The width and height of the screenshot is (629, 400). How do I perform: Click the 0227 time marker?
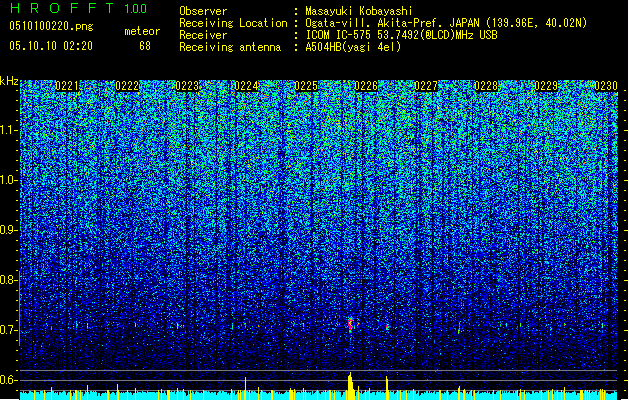pos(426,86)
